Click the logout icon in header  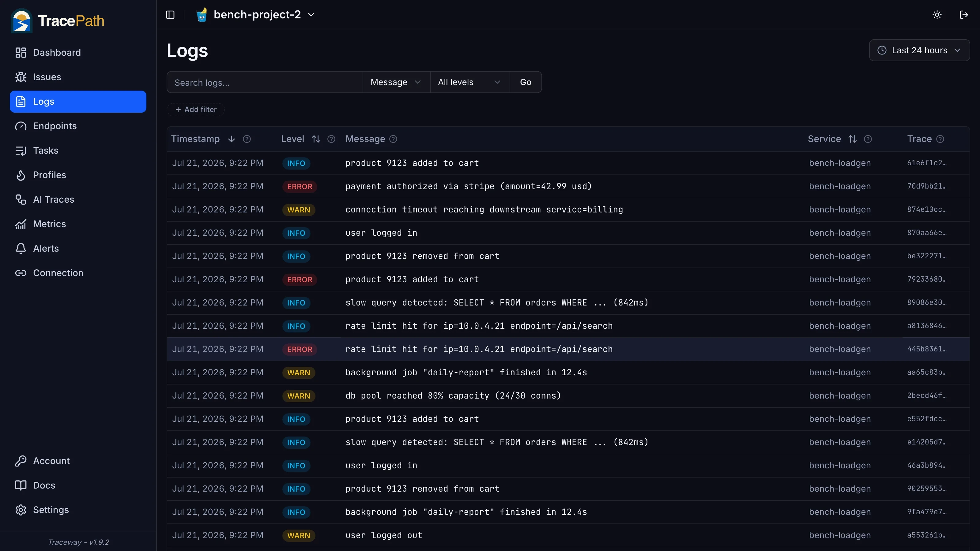tap(964, 14)
